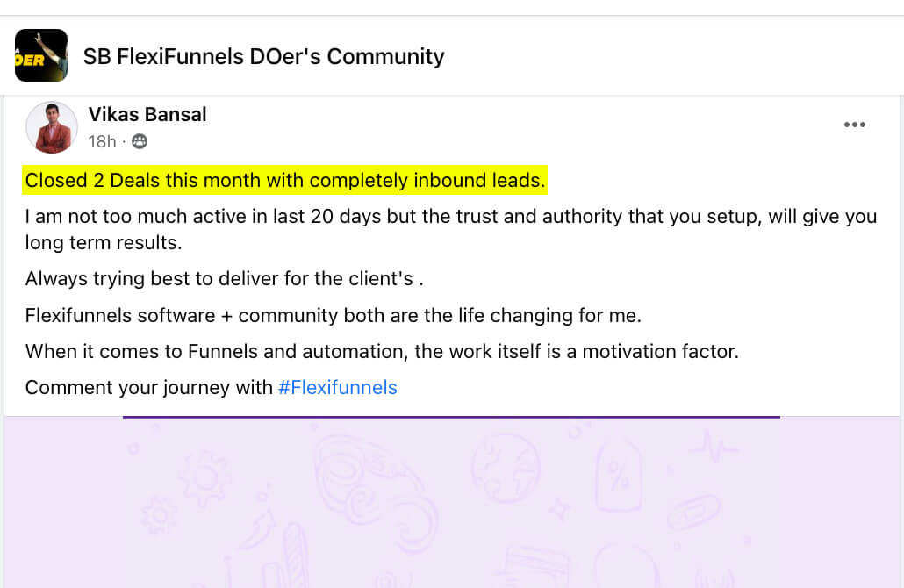
Task: Open SB FlexiFunnels DOer's Community group title
Action: (x=263, y=57)
